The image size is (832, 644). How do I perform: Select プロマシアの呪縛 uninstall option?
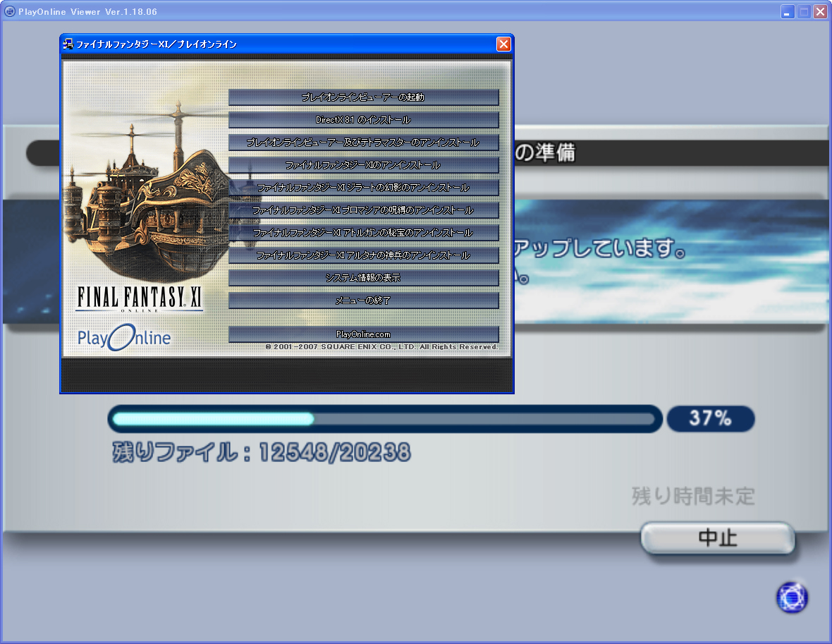363,210
